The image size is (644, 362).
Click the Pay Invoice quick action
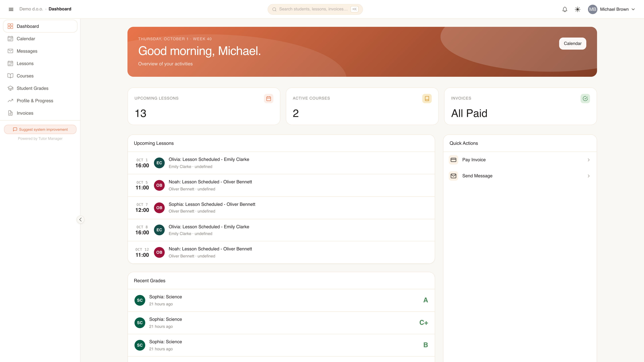pyautogui.click(x=520, y=160)
